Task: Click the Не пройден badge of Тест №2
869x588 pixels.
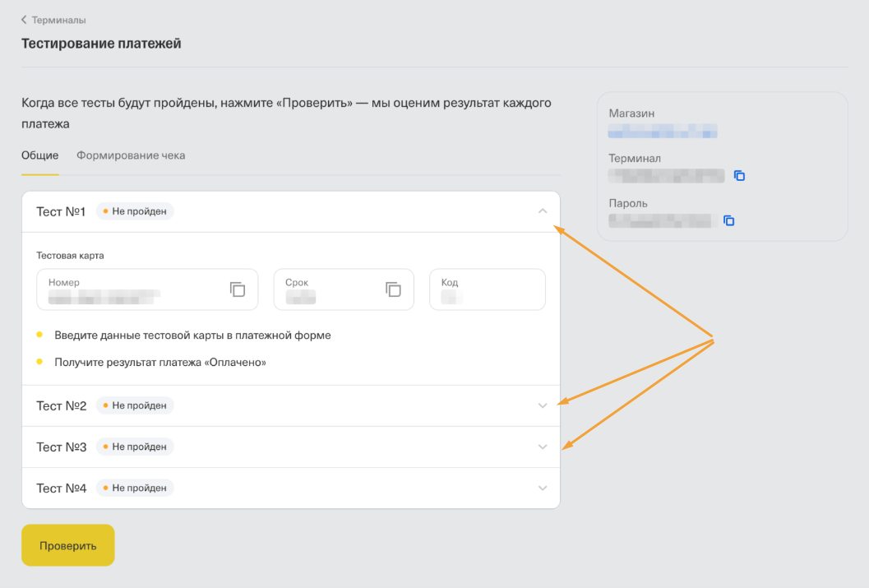Action: (135, 405)
